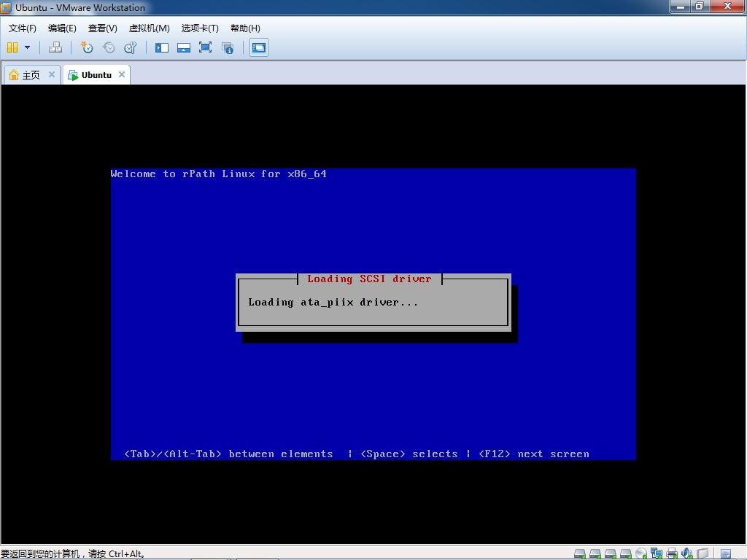Click the sound card status icon

point(687,553)
